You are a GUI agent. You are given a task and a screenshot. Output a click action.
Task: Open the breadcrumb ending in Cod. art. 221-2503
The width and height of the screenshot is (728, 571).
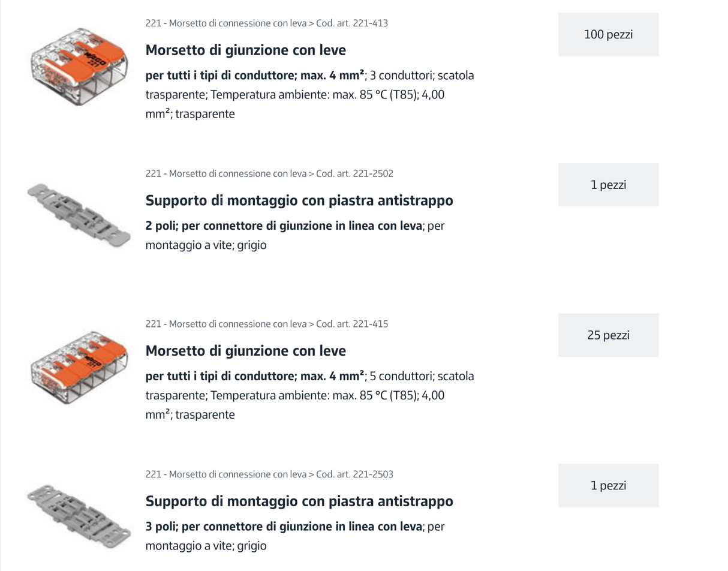point(269,474)
